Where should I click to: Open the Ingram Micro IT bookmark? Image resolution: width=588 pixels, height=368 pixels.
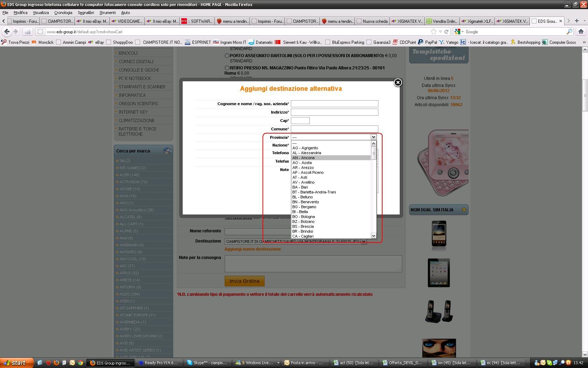230,42
